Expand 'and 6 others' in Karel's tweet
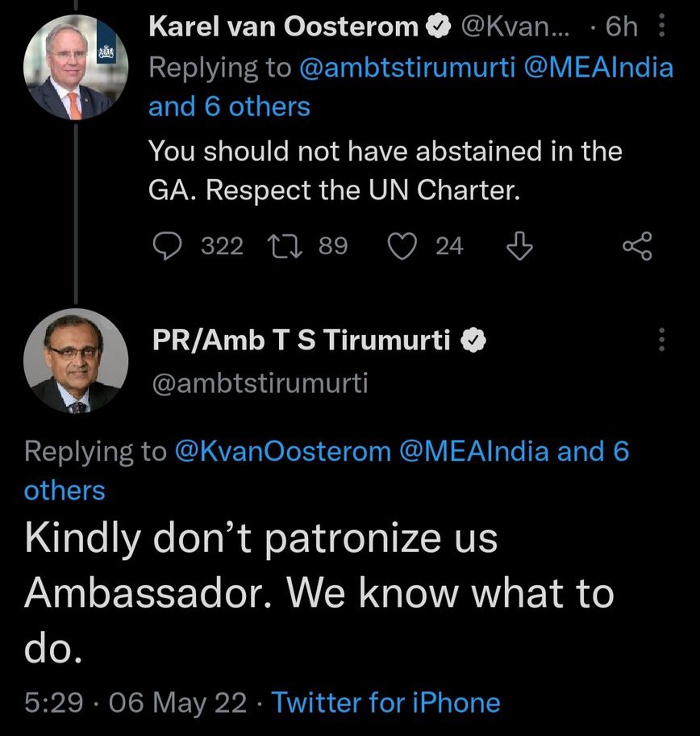The height and width of the screenshot is (736, 700). click(229, 107)
